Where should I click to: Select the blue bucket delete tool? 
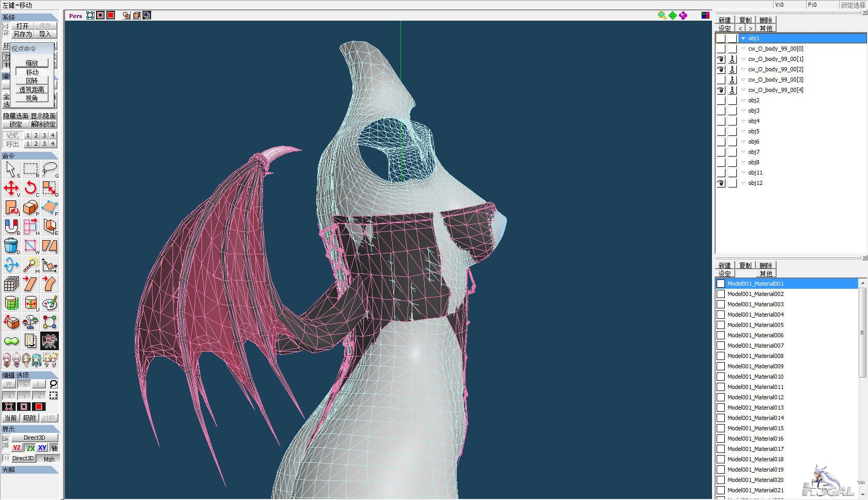pyautogui.click(x=11, y=246)
